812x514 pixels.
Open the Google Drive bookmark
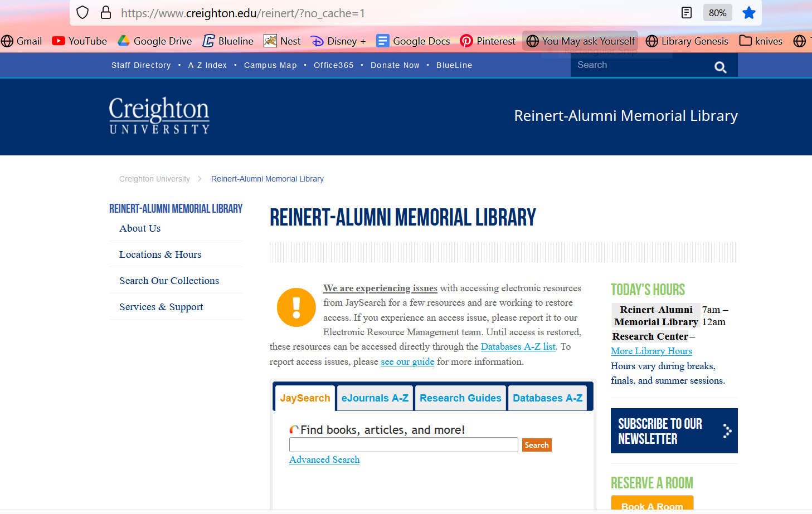[154, 41]
